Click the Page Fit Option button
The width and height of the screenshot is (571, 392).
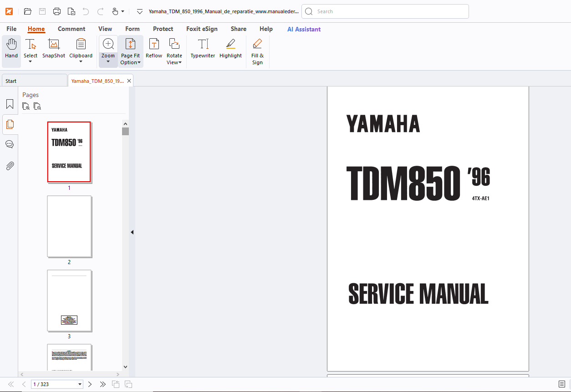pos(130,51)
